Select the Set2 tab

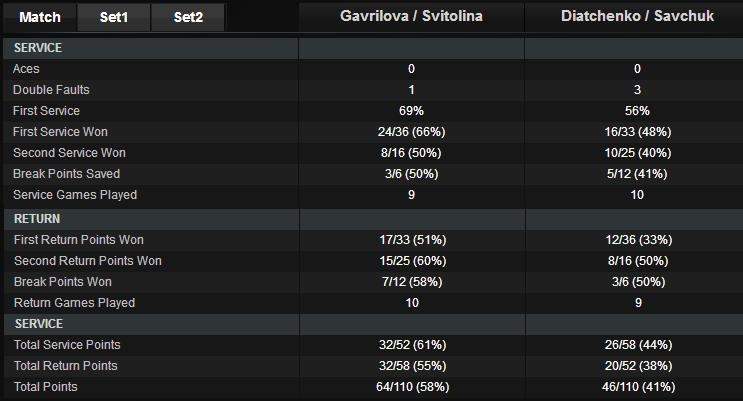(188, 17)
